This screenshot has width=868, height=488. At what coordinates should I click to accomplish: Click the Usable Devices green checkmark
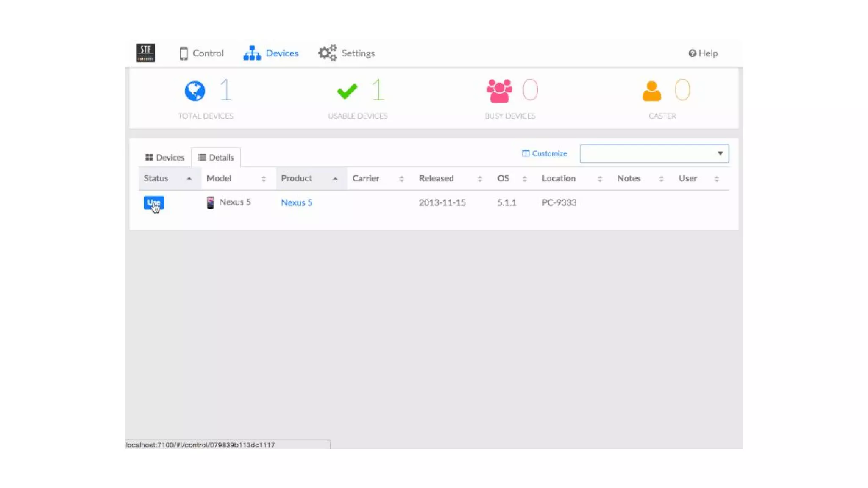coord(347,91)
